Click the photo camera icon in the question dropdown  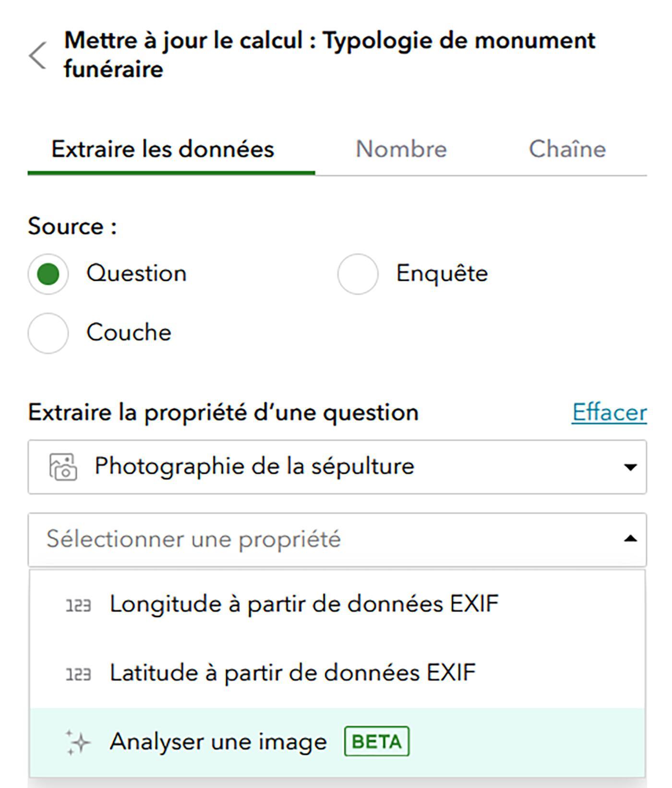[63, 467]
